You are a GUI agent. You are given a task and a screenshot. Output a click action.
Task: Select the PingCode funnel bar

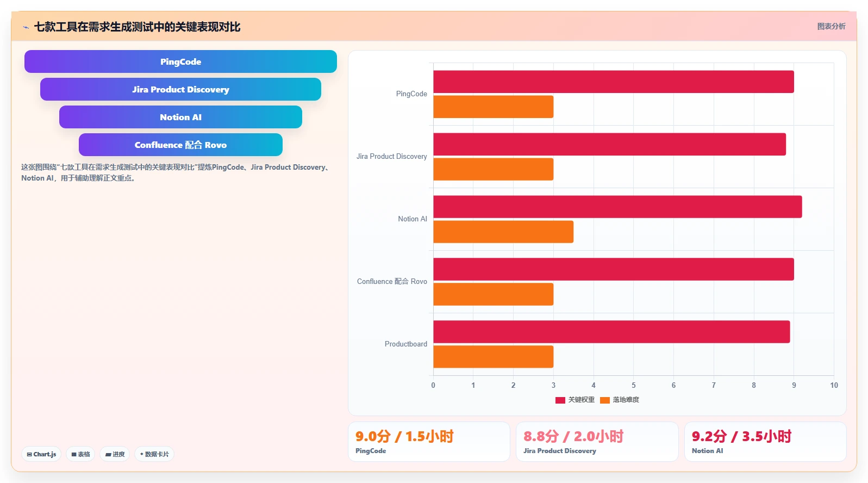pyautogui.click(x=180, y=61)
